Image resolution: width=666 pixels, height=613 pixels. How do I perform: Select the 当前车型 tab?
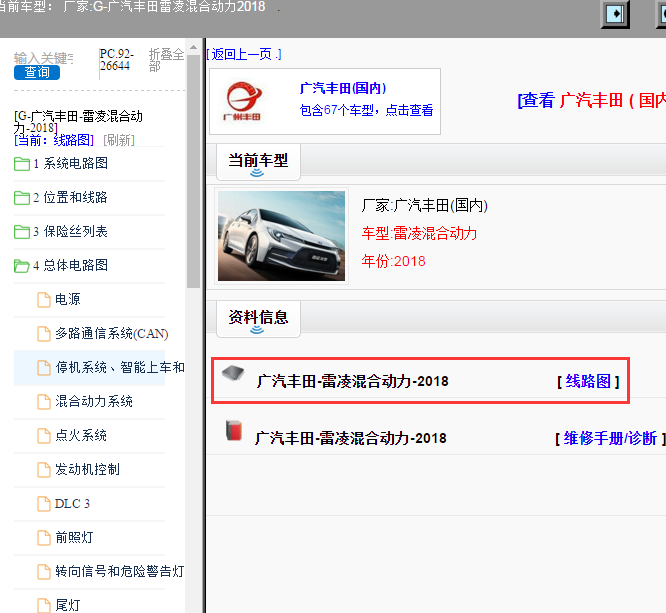258,162
